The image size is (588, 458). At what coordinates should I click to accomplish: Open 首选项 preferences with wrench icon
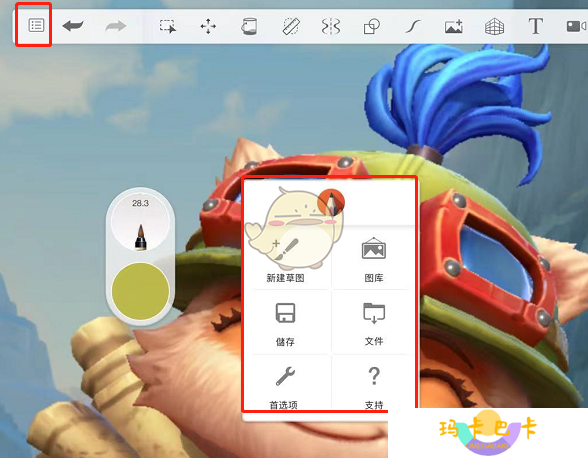click(x=284, y=388)
